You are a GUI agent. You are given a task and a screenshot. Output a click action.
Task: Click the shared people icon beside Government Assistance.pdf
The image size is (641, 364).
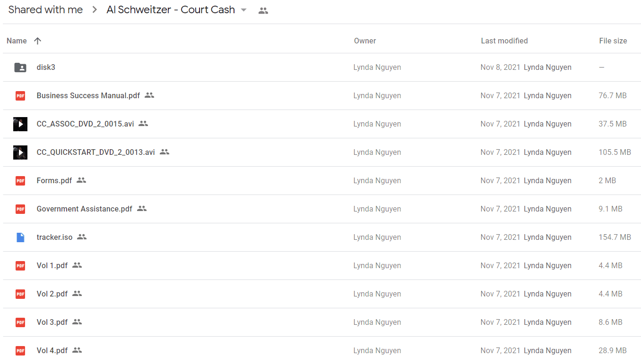pyautogui.click(x=142, y=209)
